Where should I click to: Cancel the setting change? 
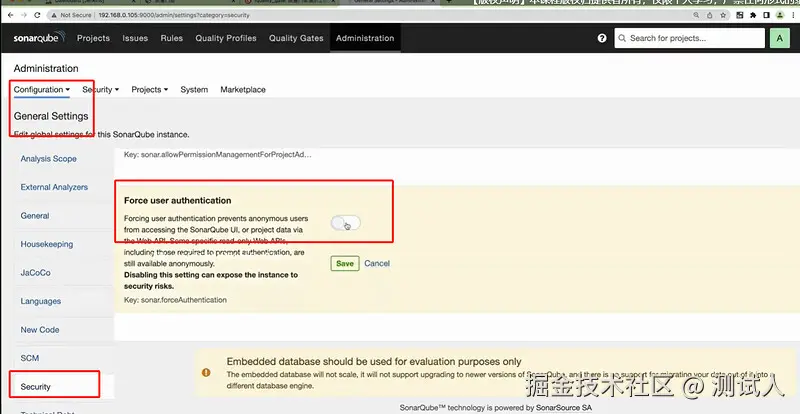tap(377, 263)
